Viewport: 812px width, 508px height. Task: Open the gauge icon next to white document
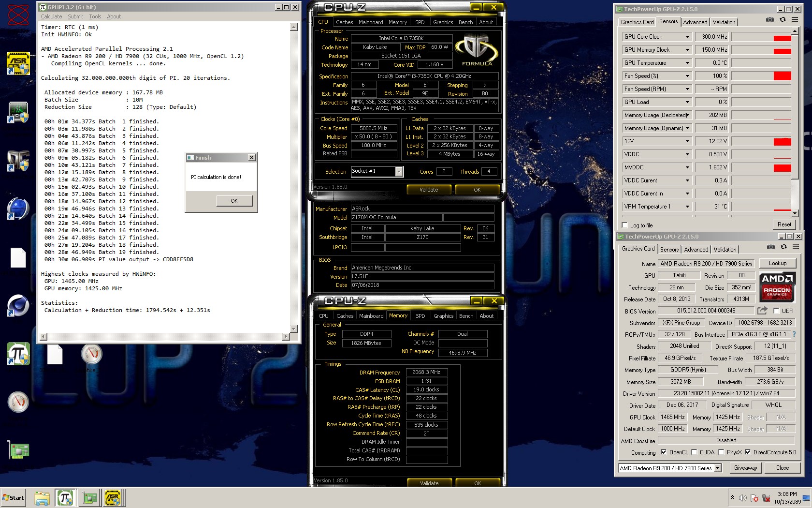coord(91,354)
